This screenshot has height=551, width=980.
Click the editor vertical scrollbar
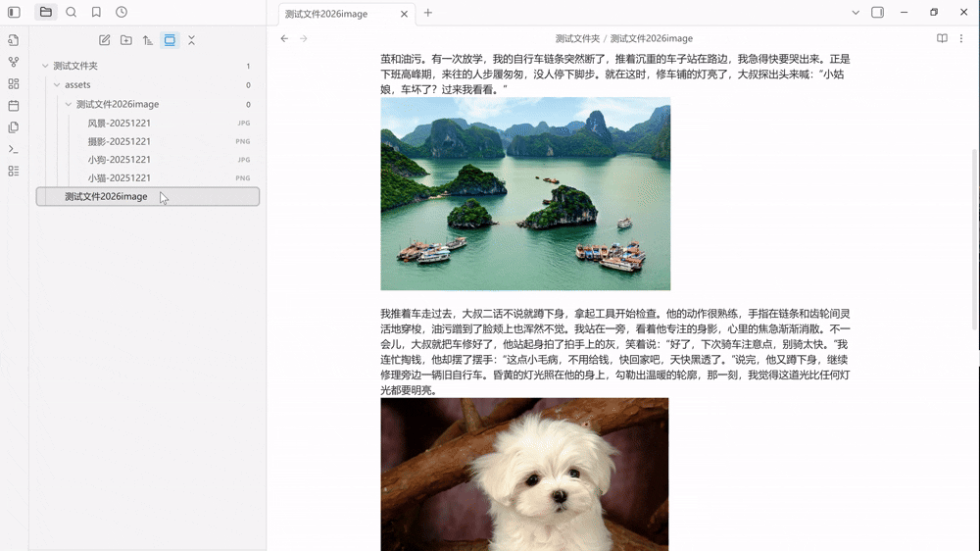click(x=975, y=239)
